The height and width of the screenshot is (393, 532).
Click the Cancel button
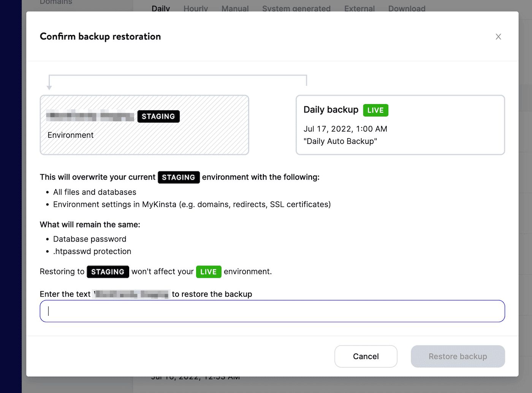366,356
